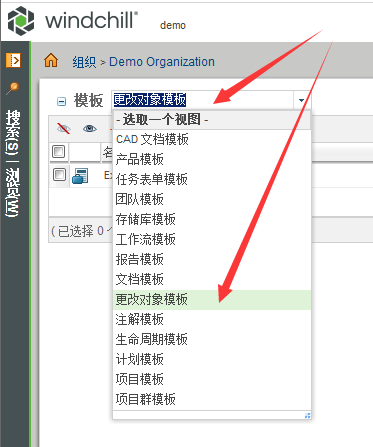Go to home via house icon
The width and height of the screenshot is (373, 447).
coord(51,61)
